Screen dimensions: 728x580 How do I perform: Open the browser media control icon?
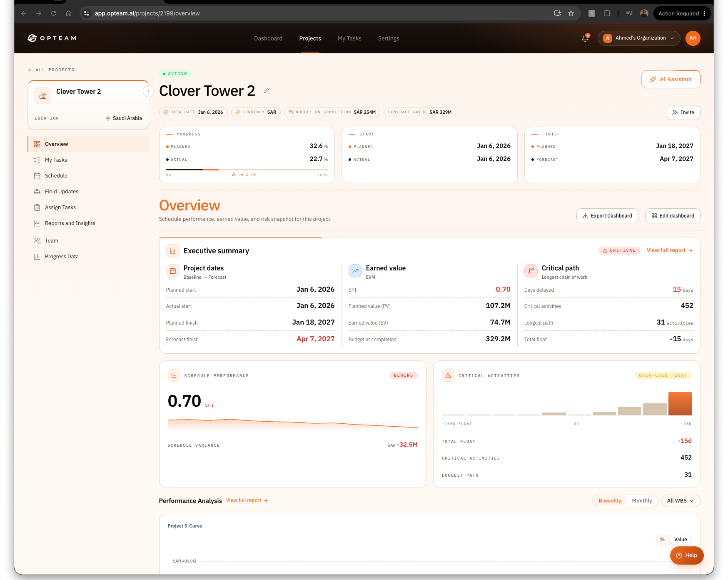click(x=629, y=13)
